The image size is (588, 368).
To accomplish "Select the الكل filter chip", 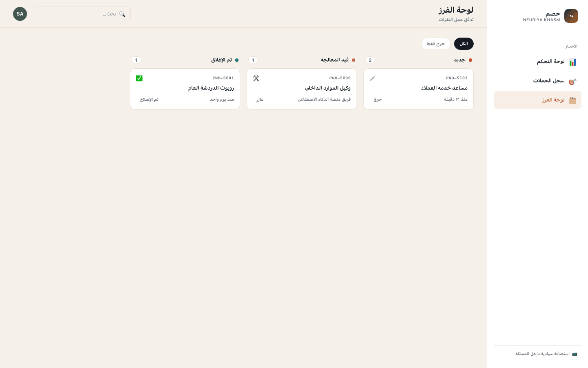I will point(464,44).
